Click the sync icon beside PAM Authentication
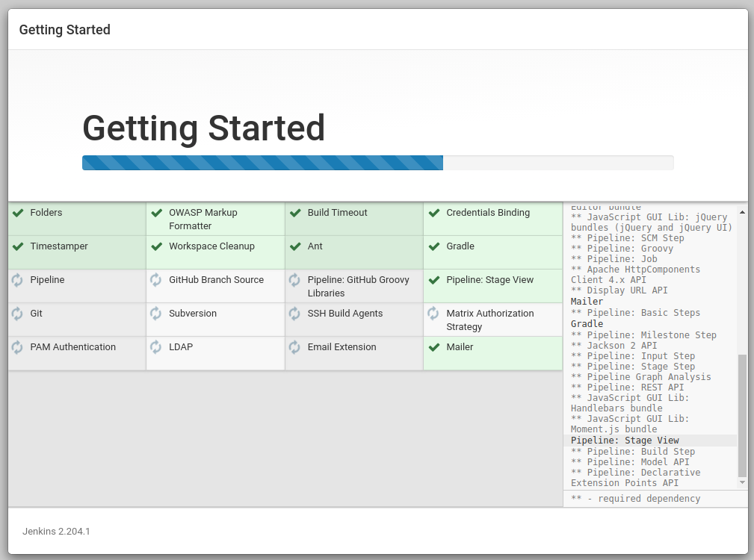Screen dimensions: 754x560 tap(17, 347)
